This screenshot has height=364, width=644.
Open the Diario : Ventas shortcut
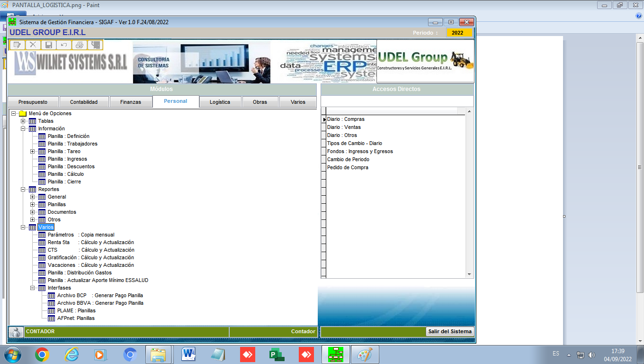click(x=344, y=127)
